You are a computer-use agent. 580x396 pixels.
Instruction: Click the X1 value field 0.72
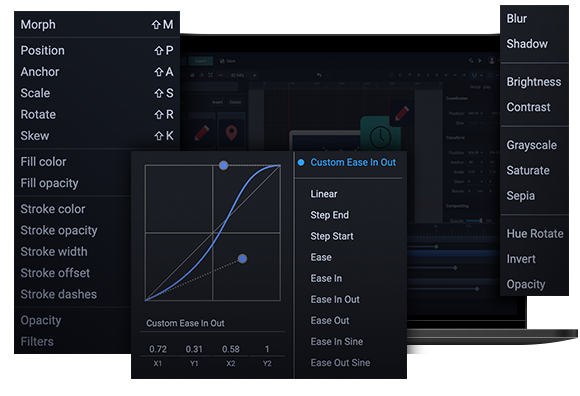(158, 349)
